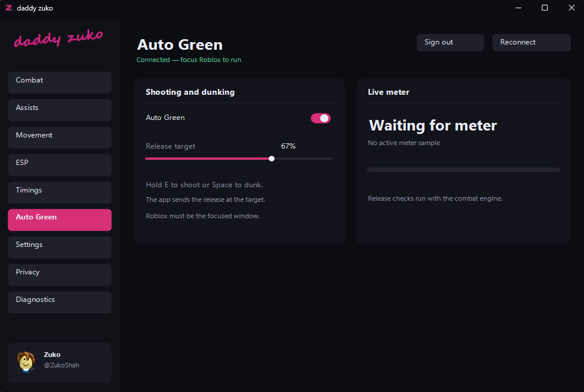This screenshot has height=392, width=584.
Task: Click the Zuko avatar picture
Action: 26,362
